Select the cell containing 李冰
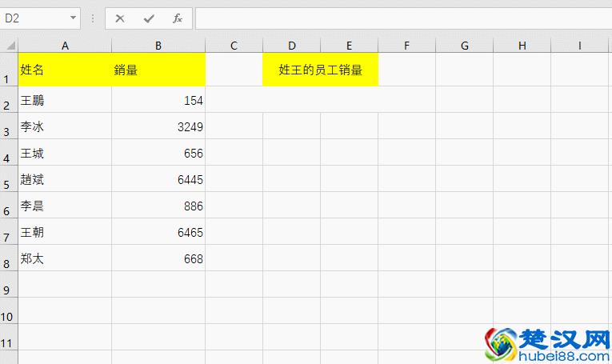Image resolution: width=612 pixels, height=364 pixels. [65, 126]
